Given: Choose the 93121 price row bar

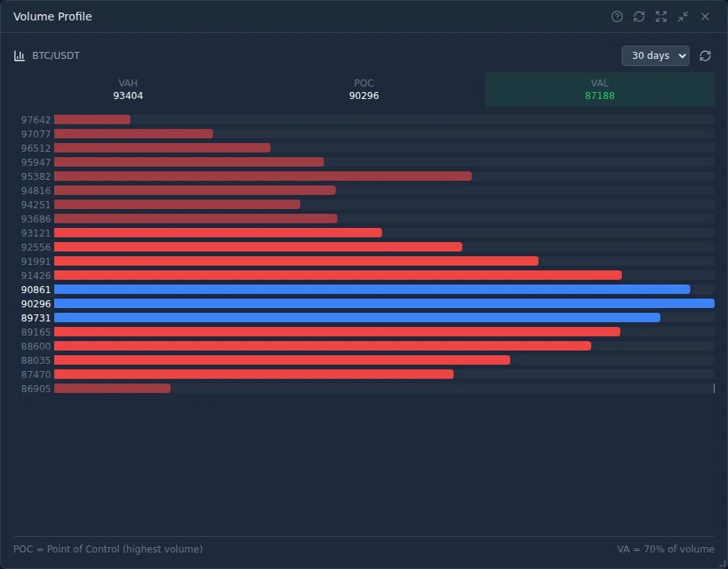Looking at the screenshot, I should (219, 233).
